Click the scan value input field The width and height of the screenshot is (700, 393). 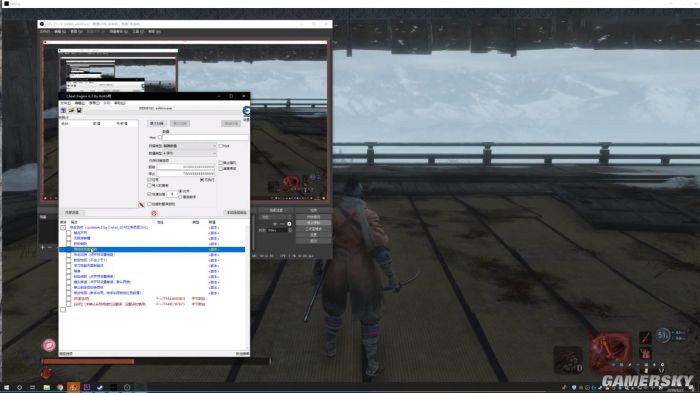tap(205, 138)
